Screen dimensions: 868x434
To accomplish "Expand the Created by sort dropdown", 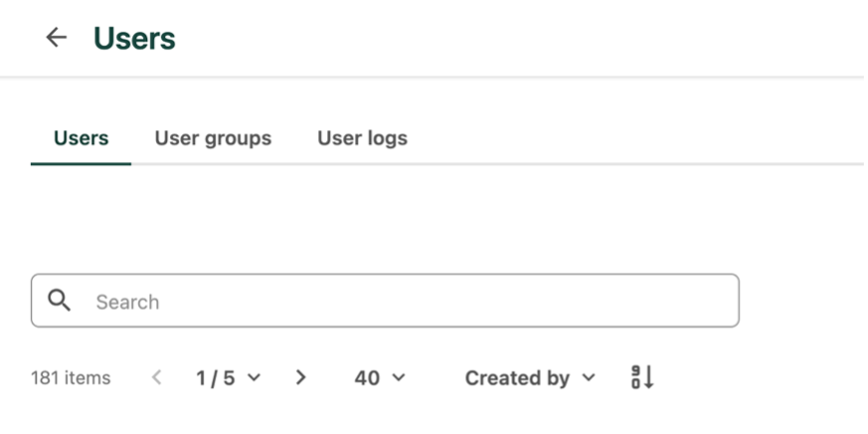I will click(530, 378).
